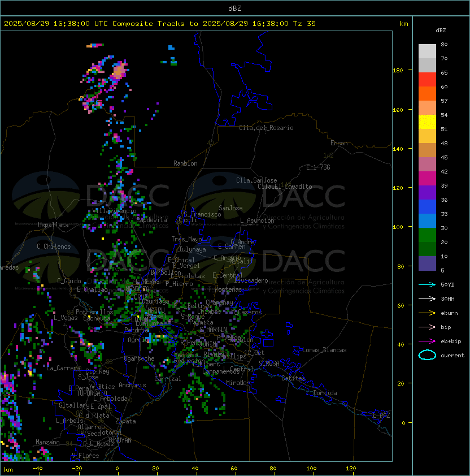Click the 'V_Flores' map label
The height and width of the screenshot is (476, 470).
point(85,456)
